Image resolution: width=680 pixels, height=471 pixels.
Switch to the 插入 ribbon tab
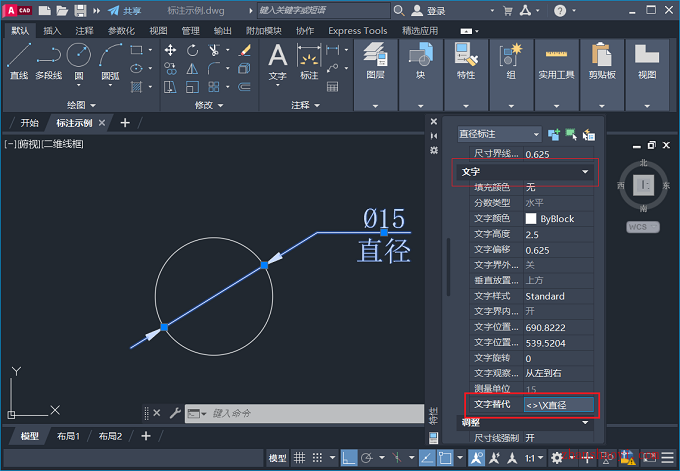52,31
